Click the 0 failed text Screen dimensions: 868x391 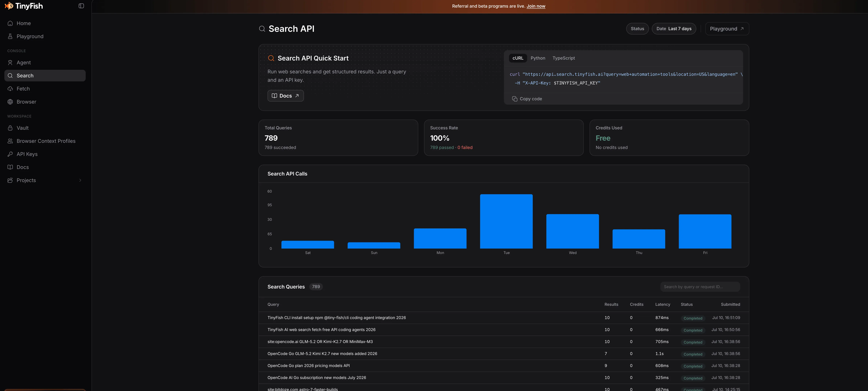pyautogui.click(x=465, y=147)
